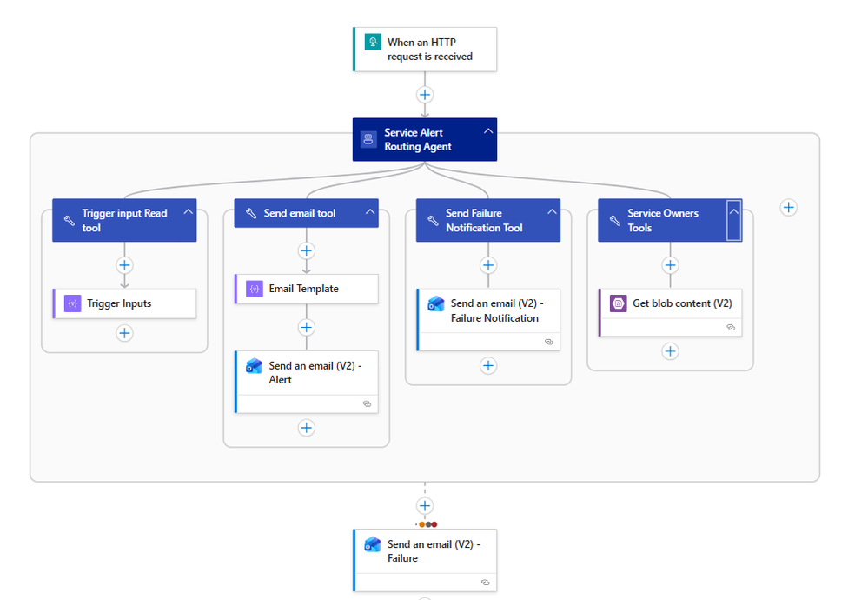
Task: Open the Send an email (V2) - Failure action
Action: click(x=425, y=560)
